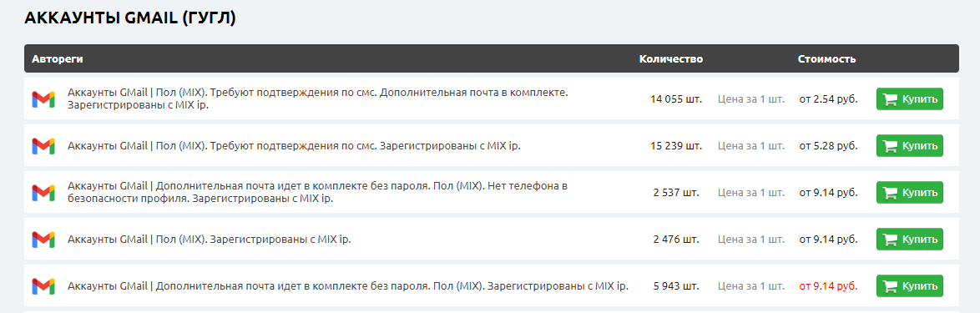980x313 pixels.
Task: Click price от 9.14 руб. in the 2 537 шт. row
Action: [829, 193]
